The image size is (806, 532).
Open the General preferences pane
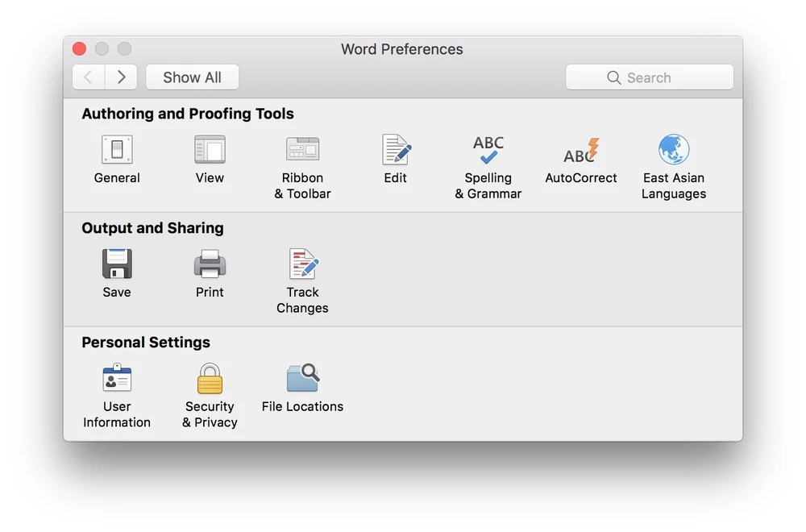point(117,151)
